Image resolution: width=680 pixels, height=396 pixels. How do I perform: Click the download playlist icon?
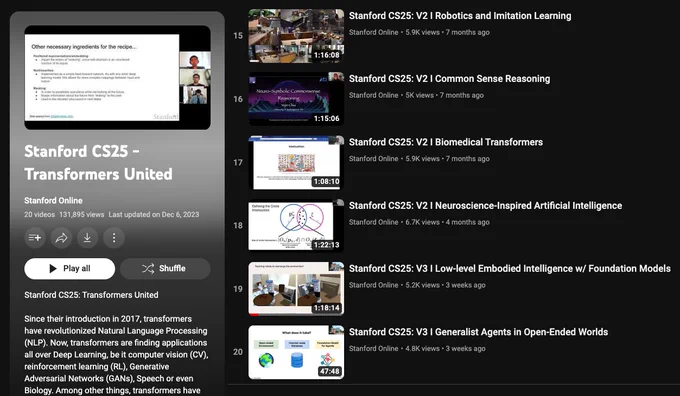tap(87, 238)
